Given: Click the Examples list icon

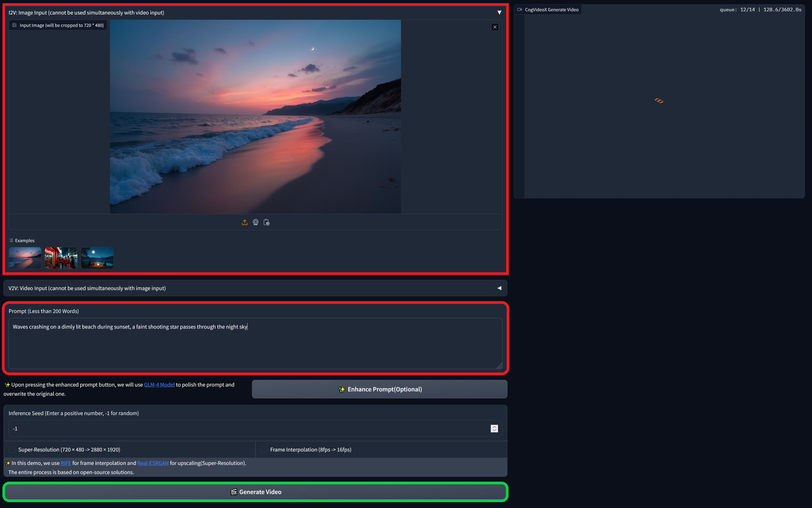Looking at the screenshot, I should coord(11,240).
